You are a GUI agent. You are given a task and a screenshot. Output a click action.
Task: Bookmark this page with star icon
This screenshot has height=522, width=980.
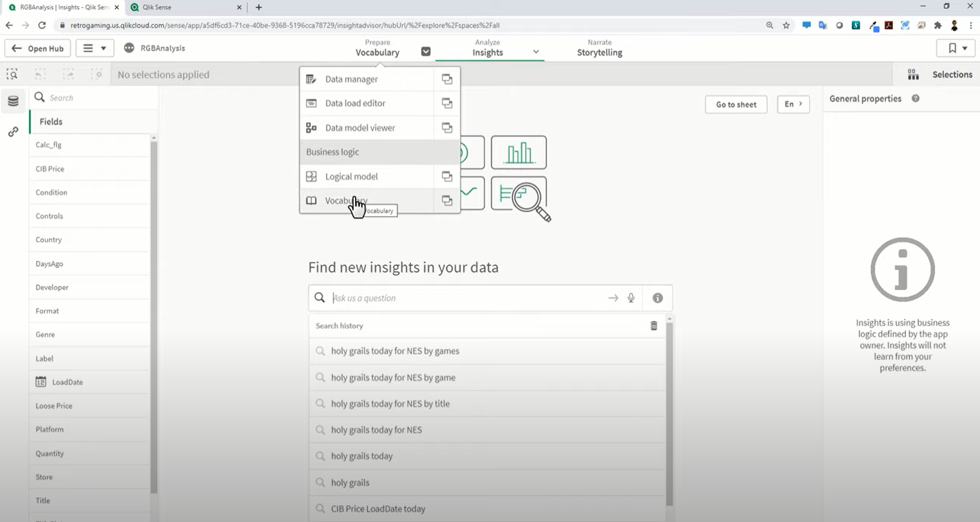click(786, 25)
